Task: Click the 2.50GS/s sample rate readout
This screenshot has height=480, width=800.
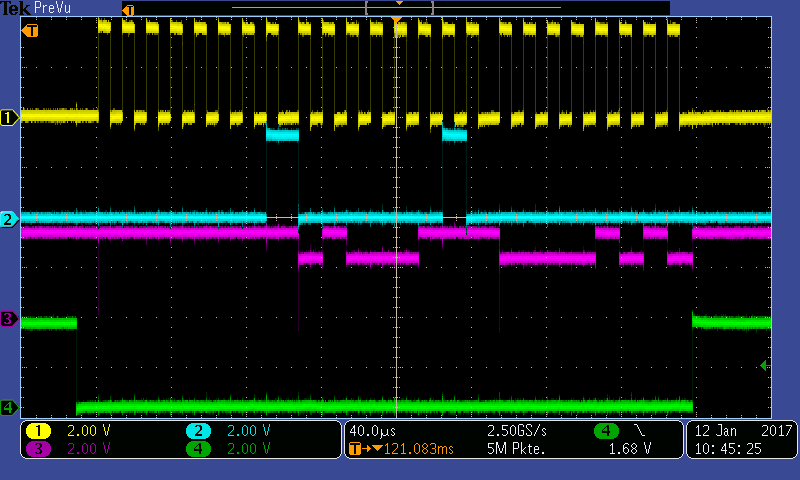Action: pos(517,431)
